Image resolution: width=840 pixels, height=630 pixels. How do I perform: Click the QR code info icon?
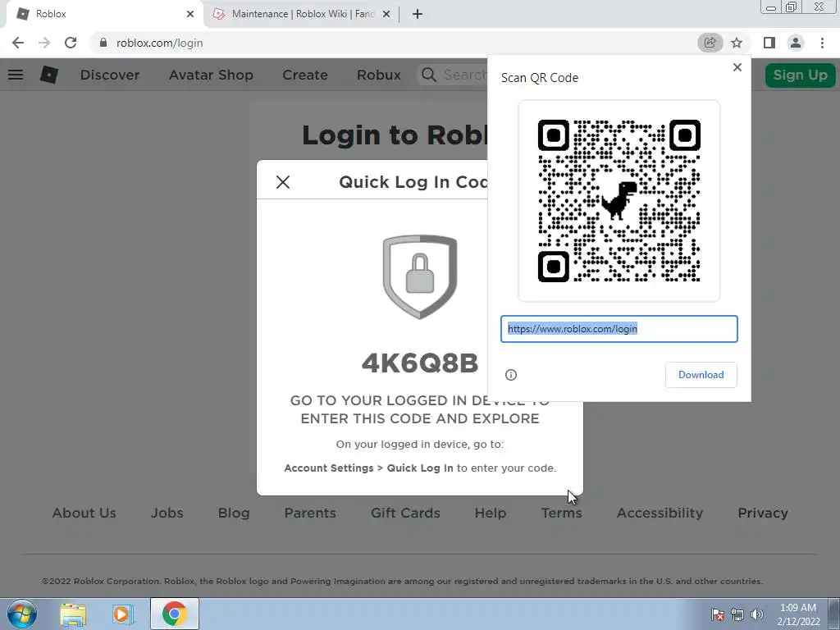coord(511,375)
